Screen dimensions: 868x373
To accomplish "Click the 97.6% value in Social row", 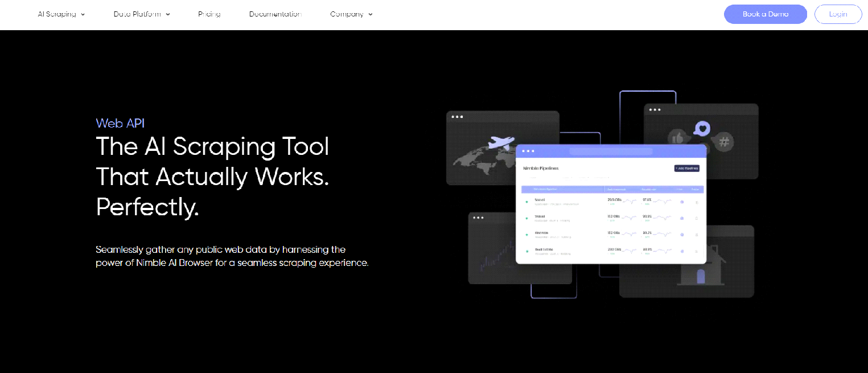I will [647, 200].
